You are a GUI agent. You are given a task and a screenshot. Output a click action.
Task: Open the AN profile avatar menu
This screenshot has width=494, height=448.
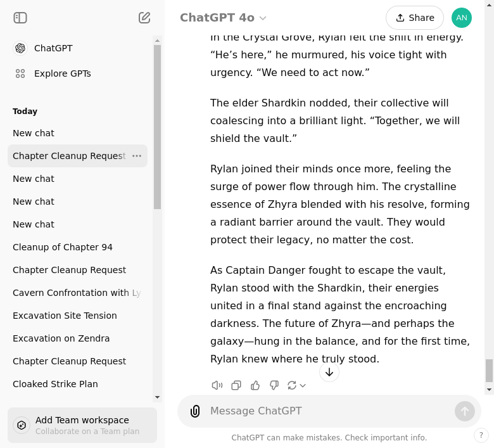462,18
